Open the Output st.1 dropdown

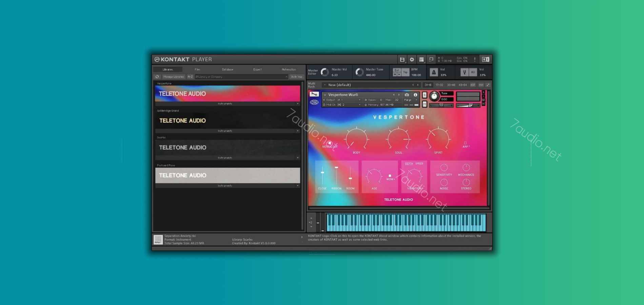pyautogui.click(x=342, y=100)
